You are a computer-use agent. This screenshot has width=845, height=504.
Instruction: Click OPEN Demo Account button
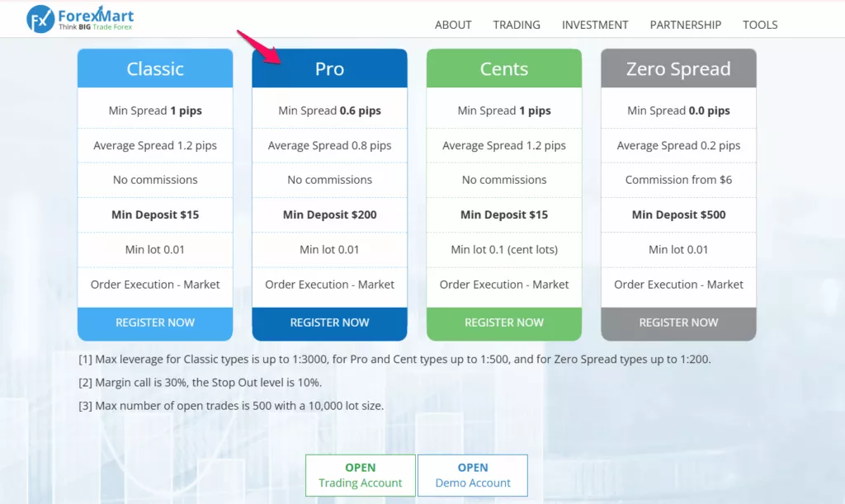point(473,475)
